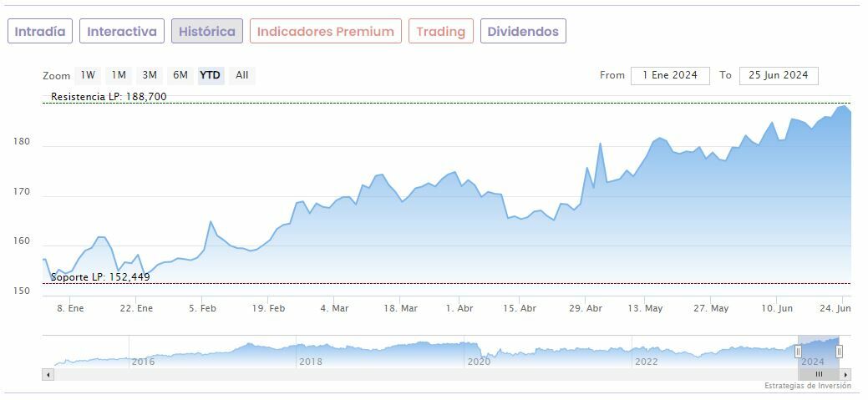Select the Histórica tab
The height and width of the screenshot is (400, 868).
point(207,32)
